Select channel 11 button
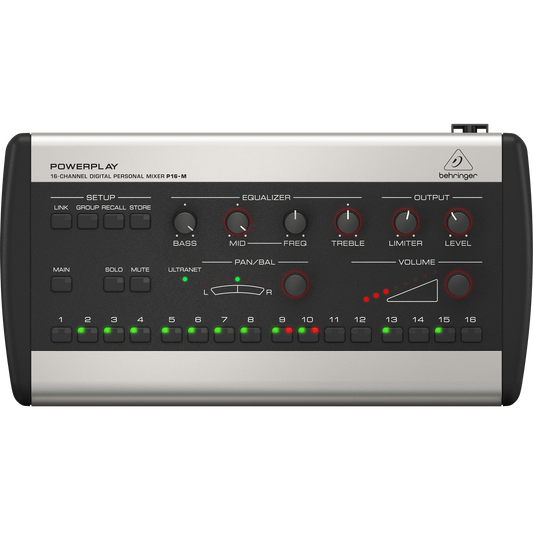533x533 pixels. click(x=334, y=335)
